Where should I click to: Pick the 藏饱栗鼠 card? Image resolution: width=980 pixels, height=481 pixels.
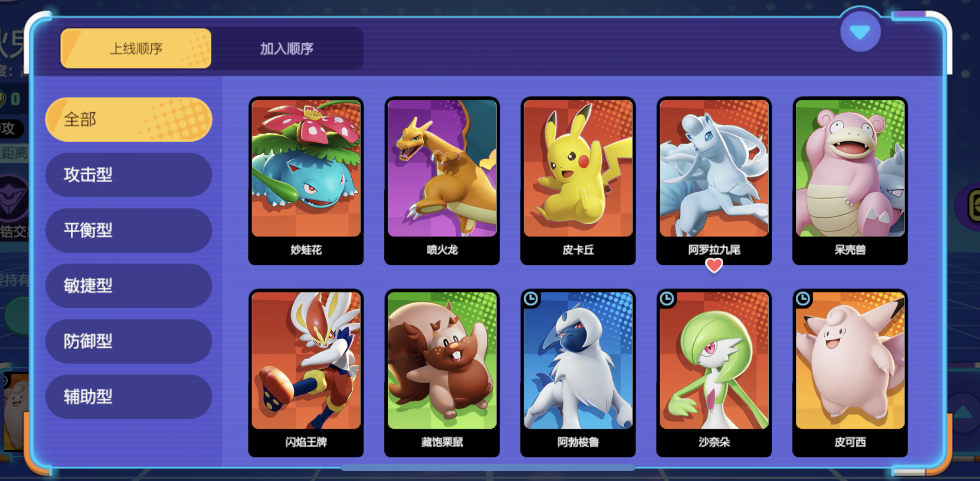click(x=442, y=373)
